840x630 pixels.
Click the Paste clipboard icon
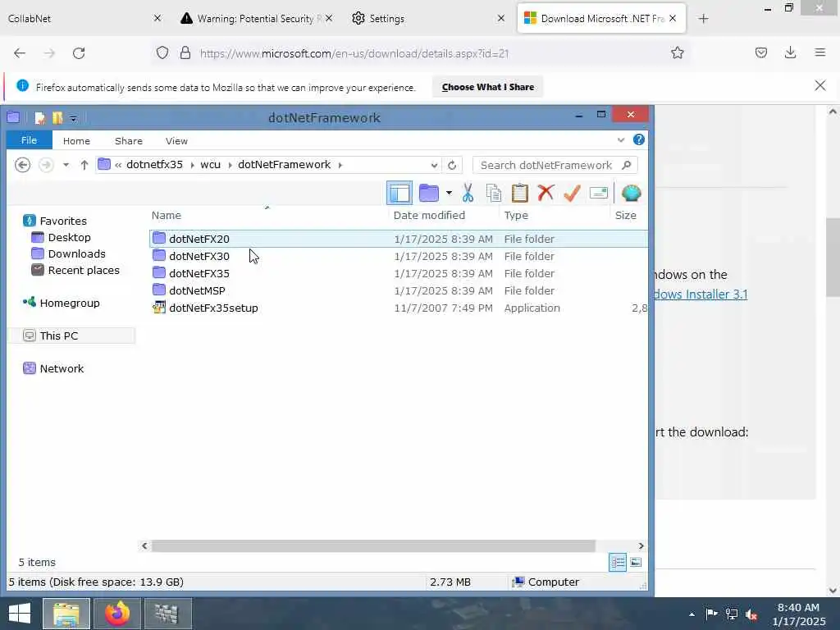pos(519,193)
